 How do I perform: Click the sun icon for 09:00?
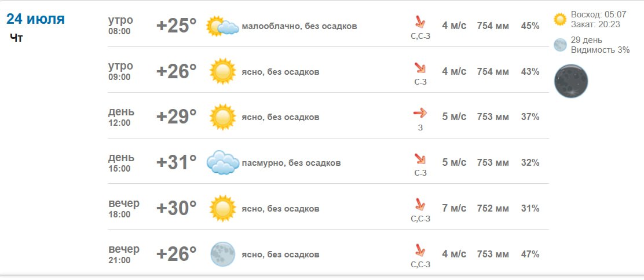(222, 71)
